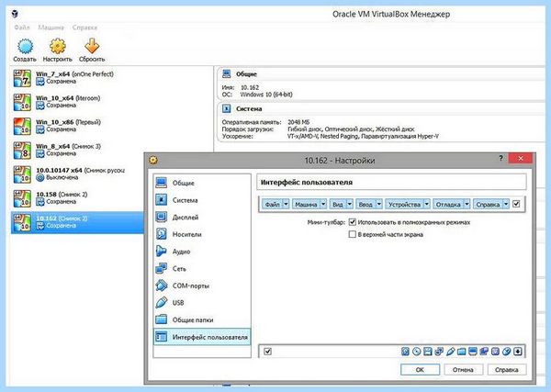Toggle network indicator in status bar editor

pos(439,352)
